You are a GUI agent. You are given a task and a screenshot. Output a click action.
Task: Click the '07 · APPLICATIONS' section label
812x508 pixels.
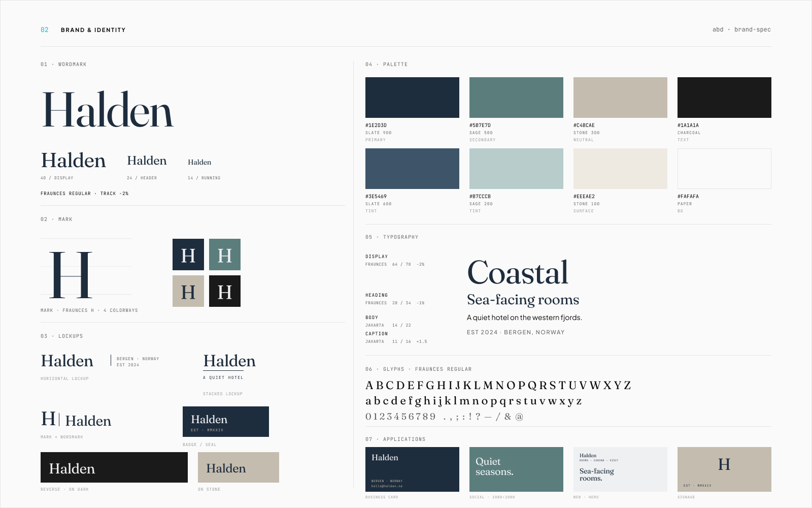pyautogui.click(x=395, y=439)
